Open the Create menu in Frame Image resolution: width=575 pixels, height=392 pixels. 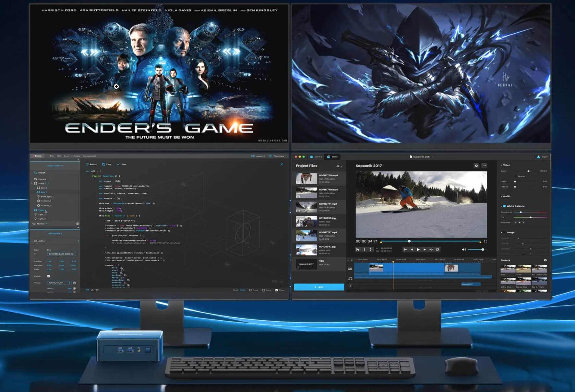pos(77,156)
